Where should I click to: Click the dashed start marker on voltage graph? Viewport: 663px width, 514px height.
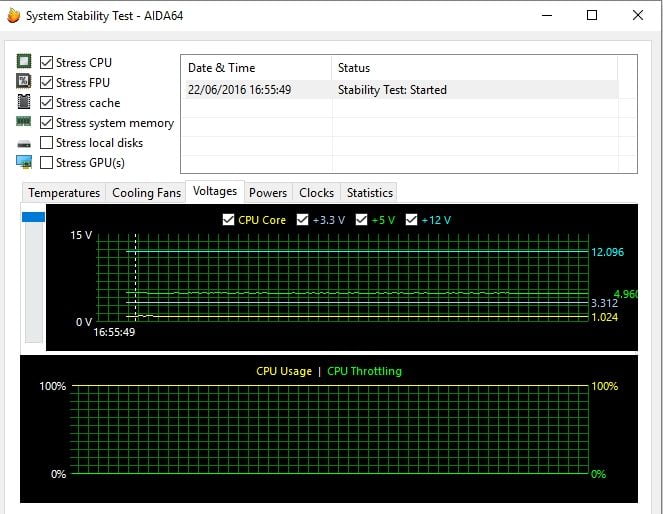click(x=136, y=277)
